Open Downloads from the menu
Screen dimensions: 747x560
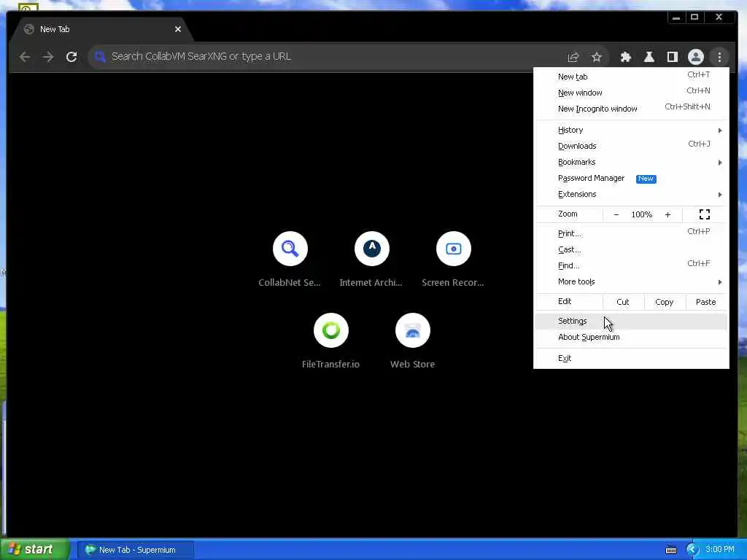tap(631, 146)
